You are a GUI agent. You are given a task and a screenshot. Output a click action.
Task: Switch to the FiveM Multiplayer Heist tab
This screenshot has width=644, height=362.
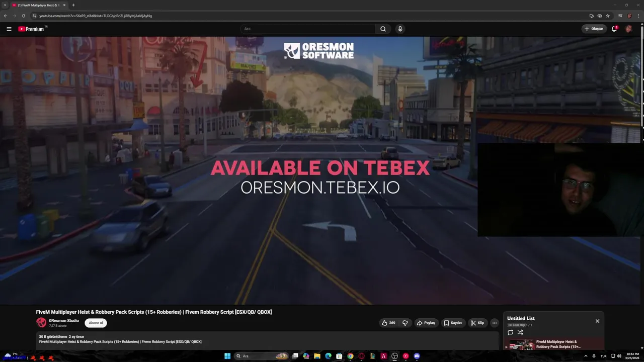39,5
